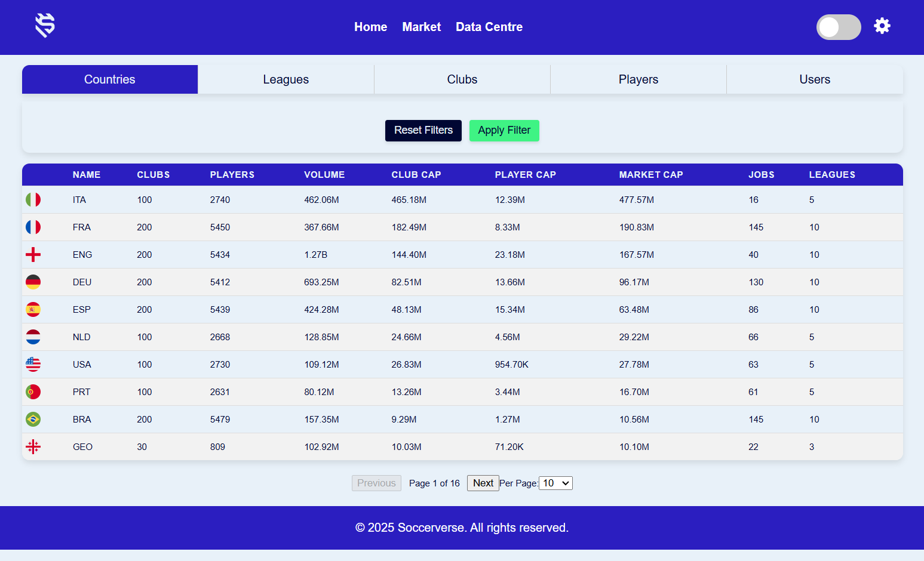Sort by the MARKET CAP column header

tap(651, 174)
